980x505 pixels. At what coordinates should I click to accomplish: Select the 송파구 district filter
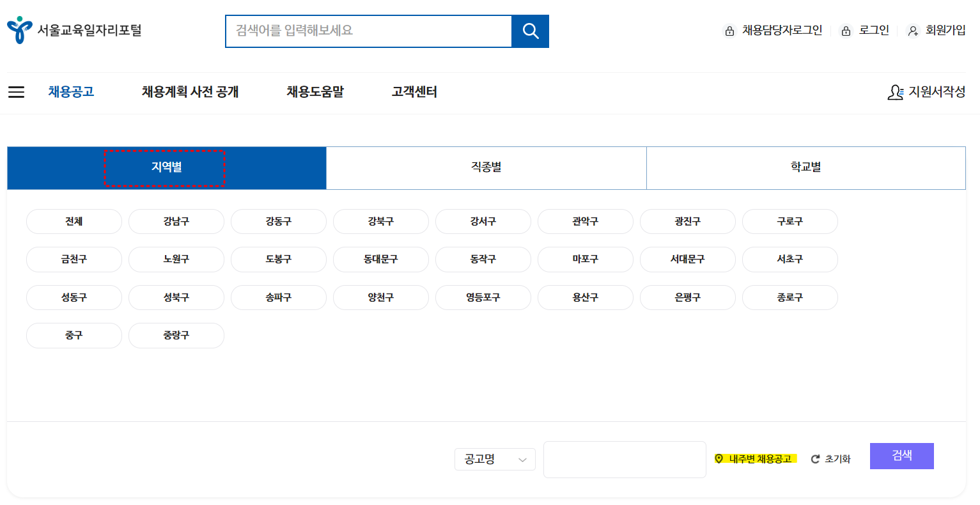(x=279, y=297)
